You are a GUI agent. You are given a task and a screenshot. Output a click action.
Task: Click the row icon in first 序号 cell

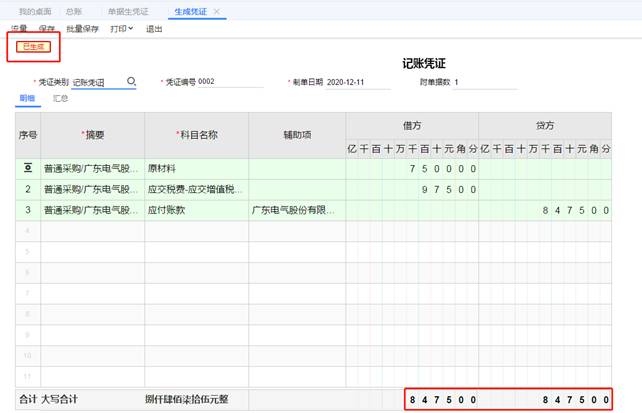point(27,169)
